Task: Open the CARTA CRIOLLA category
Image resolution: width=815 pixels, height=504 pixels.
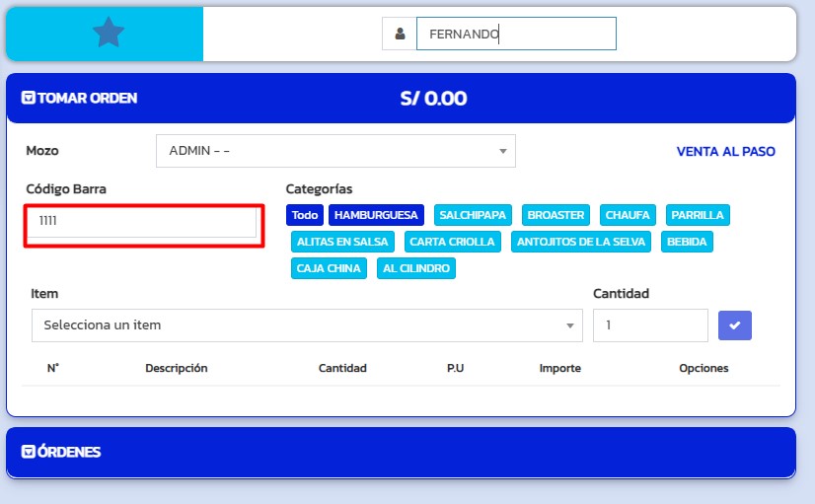Action: pyautogui.click(x=452, y=242)
